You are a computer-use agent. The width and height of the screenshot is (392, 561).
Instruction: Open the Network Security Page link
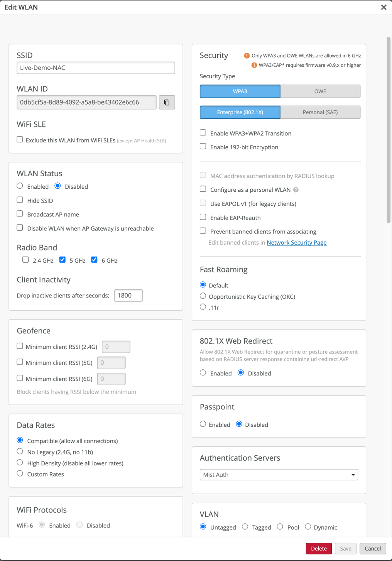pyautogui.click(x=296, y=242)
